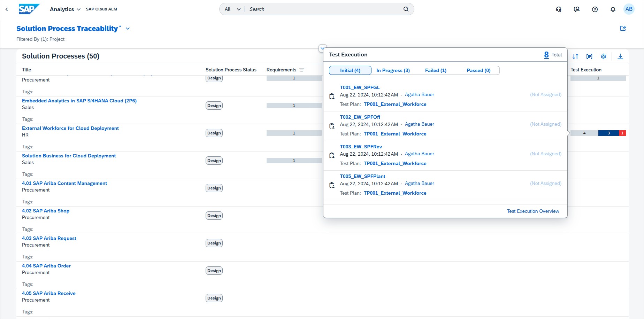Expand the Analytics navigation dropdown
This screenshot has width=644, height=319.
(x=65, y=9)
